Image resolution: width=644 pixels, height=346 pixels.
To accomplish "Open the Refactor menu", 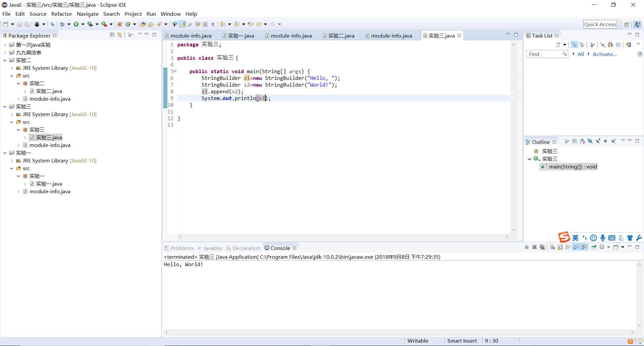I will tap(62, 14).
